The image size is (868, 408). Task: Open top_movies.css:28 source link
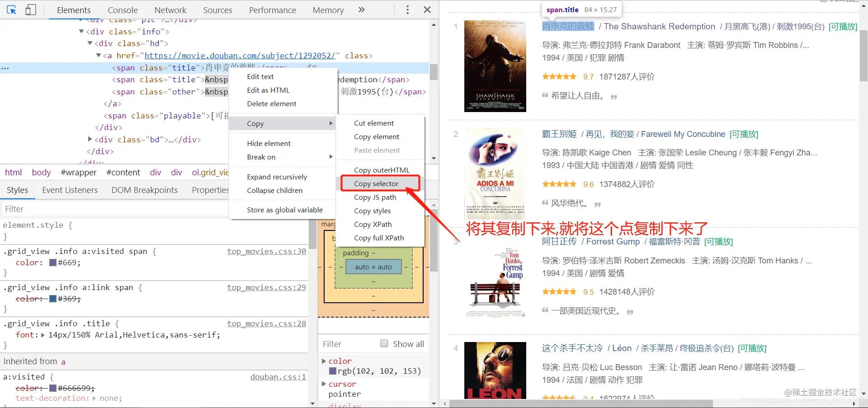point(267,324)
